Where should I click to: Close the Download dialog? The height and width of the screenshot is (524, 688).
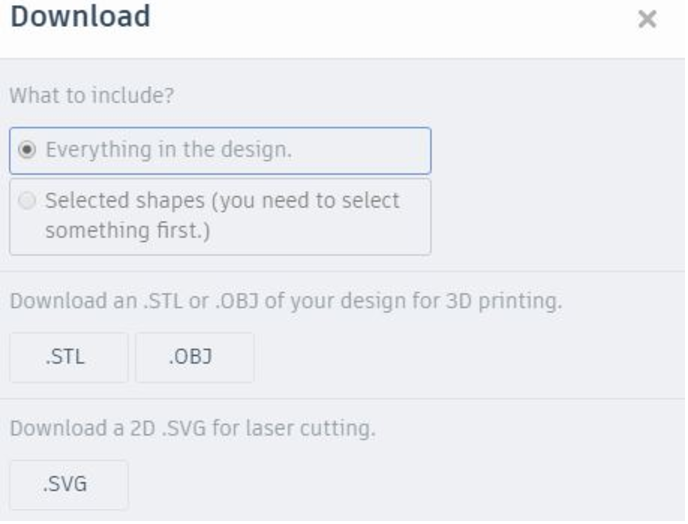point(647,19)
